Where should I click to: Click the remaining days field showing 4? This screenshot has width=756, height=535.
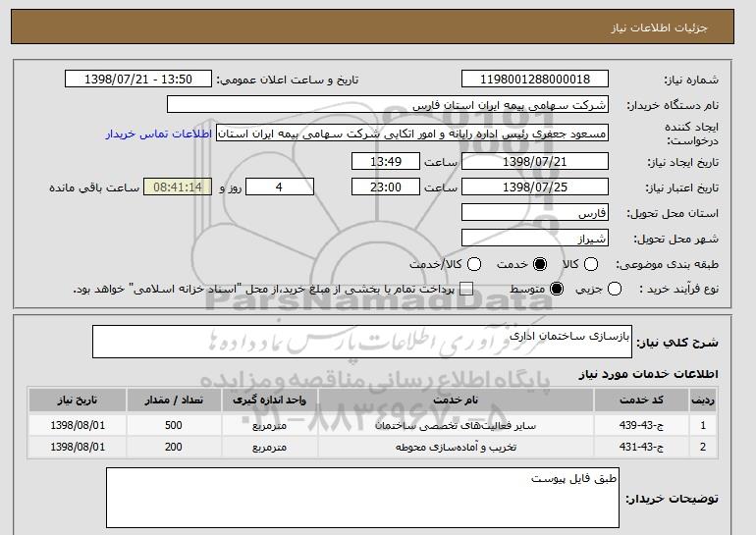coord(280,187)
